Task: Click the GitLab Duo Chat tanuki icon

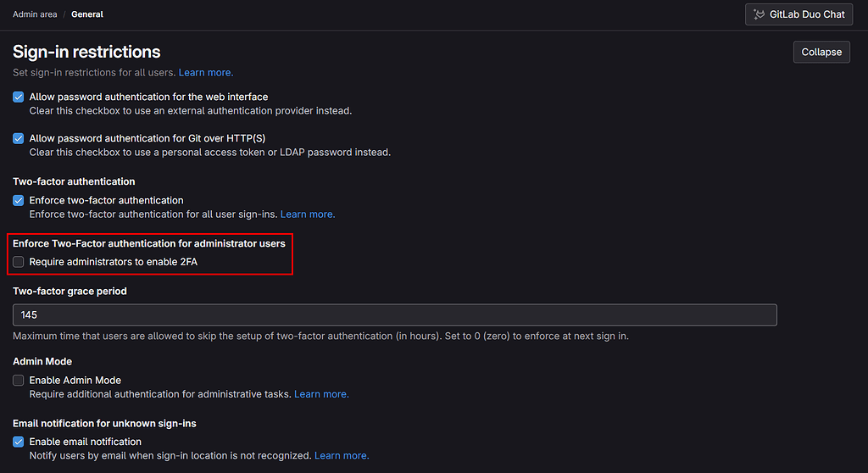Action: pyautogui.click(x=759, y=14)
